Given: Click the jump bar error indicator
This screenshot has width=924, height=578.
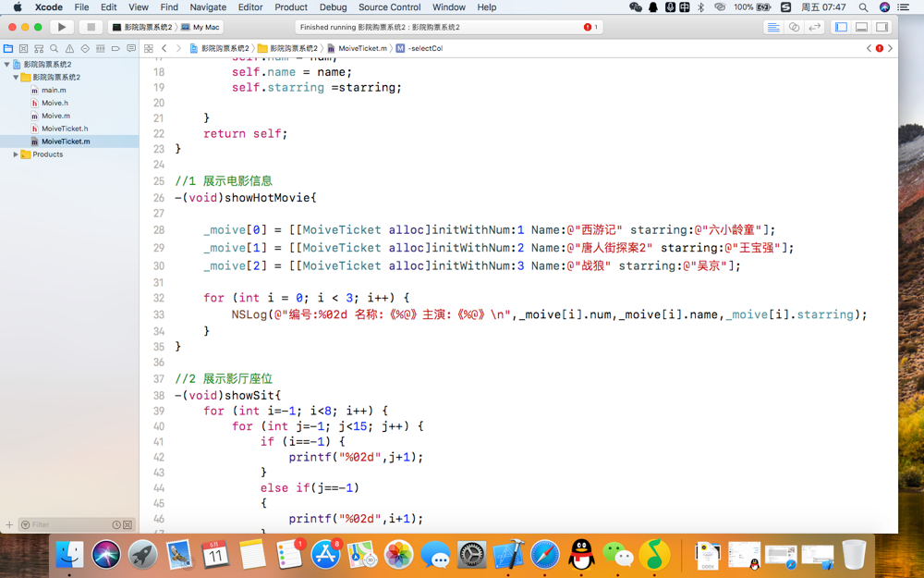Looking at the screenshot, I should click(880, 48).
